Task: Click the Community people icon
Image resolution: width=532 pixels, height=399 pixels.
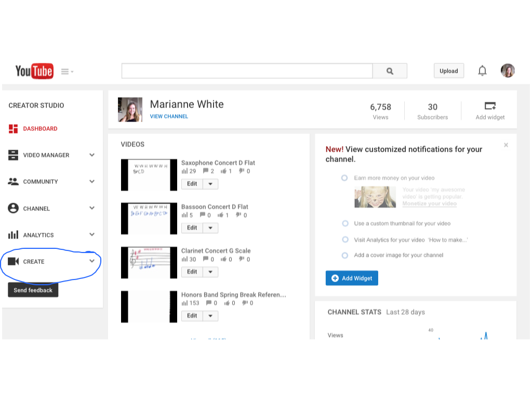Action: point(13,181)
